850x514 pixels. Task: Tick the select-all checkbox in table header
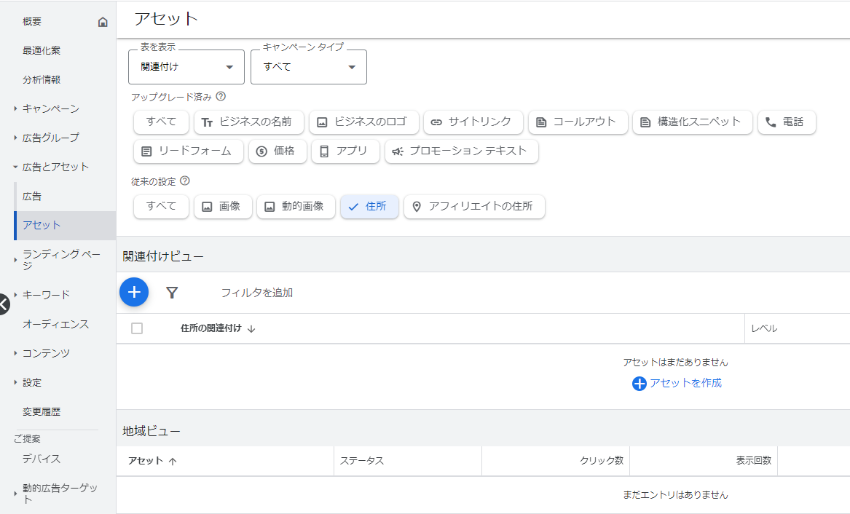137,329
